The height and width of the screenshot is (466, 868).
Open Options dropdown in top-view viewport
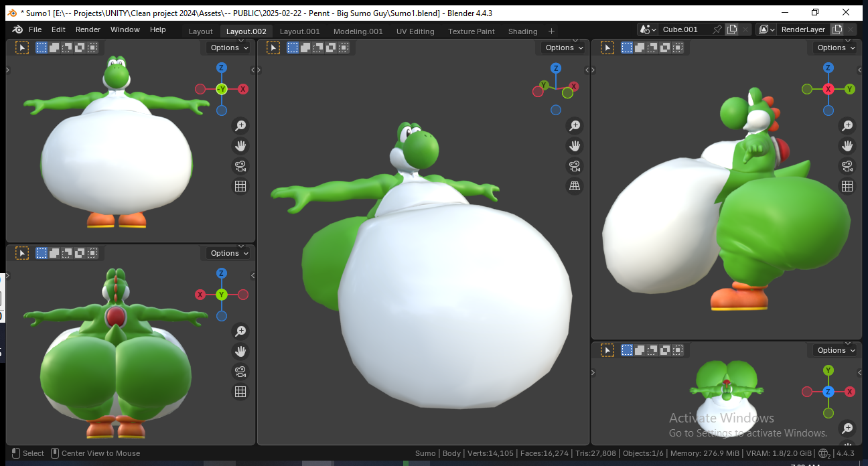coord(836,350)
